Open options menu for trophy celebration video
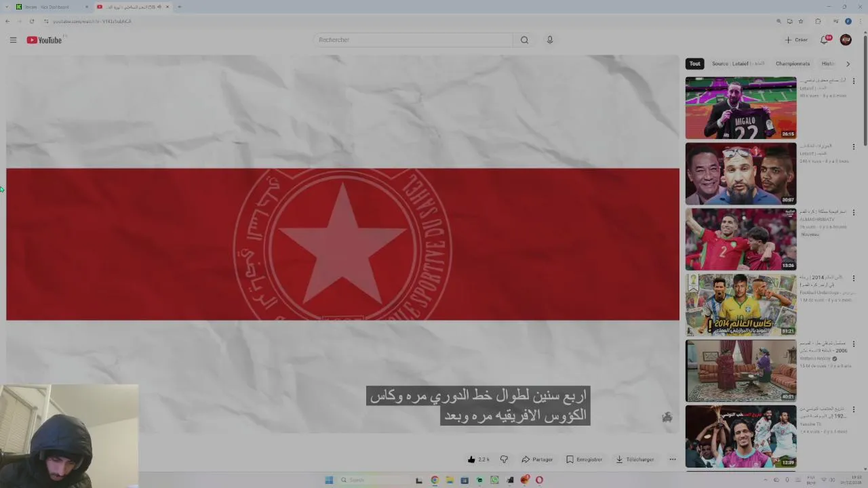The image size is (868, 488). click(854, 409)
